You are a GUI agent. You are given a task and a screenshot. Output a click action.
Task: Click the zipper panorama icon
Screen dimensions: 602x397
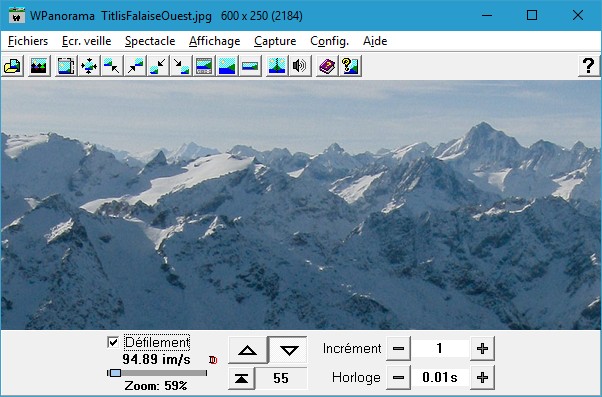pos(277,66)
